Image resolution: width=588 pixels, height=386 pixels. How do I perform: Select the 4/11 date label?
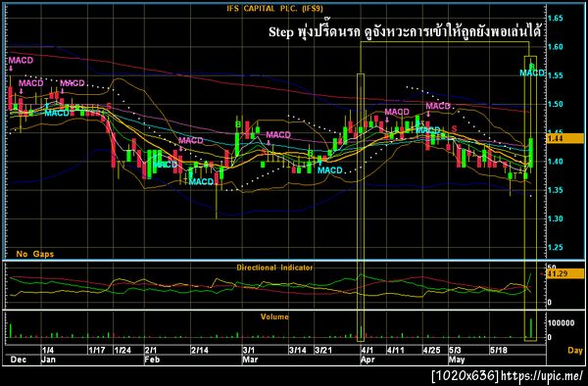pyautogui.click(x=396, y=350)
